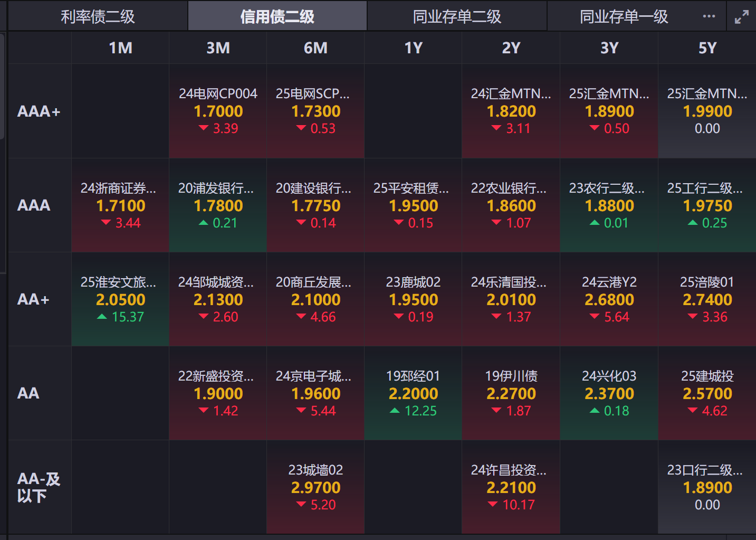Image resolution: width=756 pixels, height=540 pixels.
Task: Open the 19伊川债 bond cell
Action: click(x=511, y=393)
